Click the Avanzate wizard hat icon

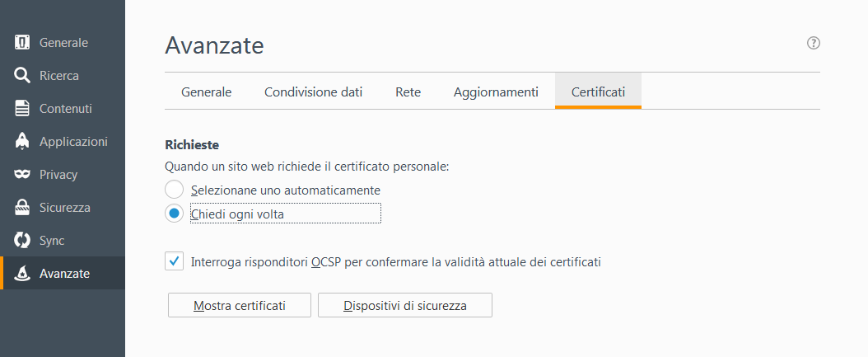click(22, 273)
